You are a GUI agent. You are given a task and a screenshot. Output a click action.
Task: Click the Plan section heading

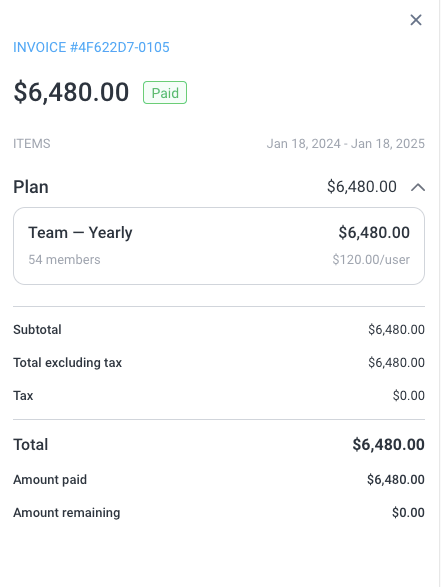click(x=31, y=187)
